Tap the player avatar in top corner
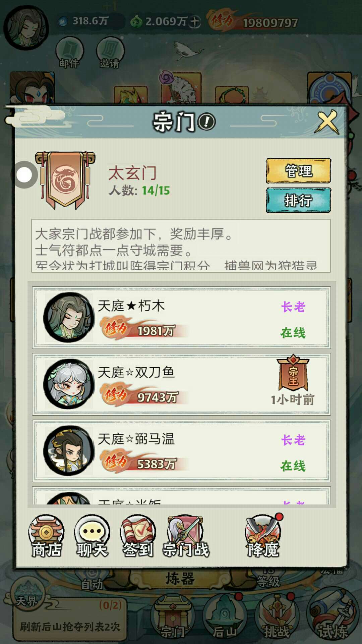This screenshot has height=644, width=362. (x=26, y=28)
